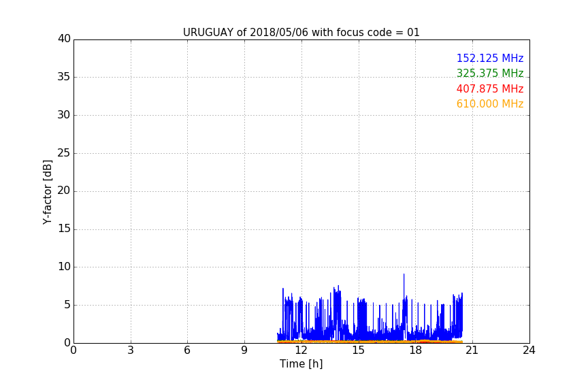Viewport: 588px width, 392px height.
Task: Select the orange 610.000 MHz legend label
Action: pyautogui.click(x=490, y=104)
